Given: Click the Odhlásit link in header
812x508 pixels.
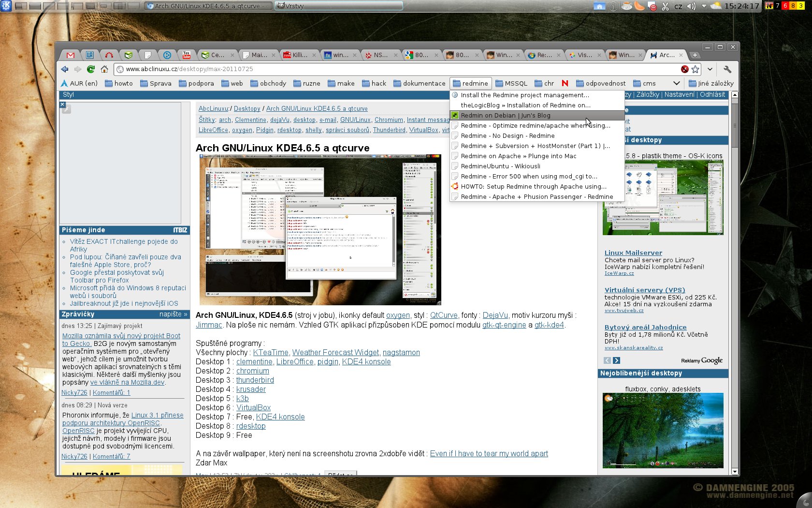Looking at the screenshot, I should coord(712,94).
